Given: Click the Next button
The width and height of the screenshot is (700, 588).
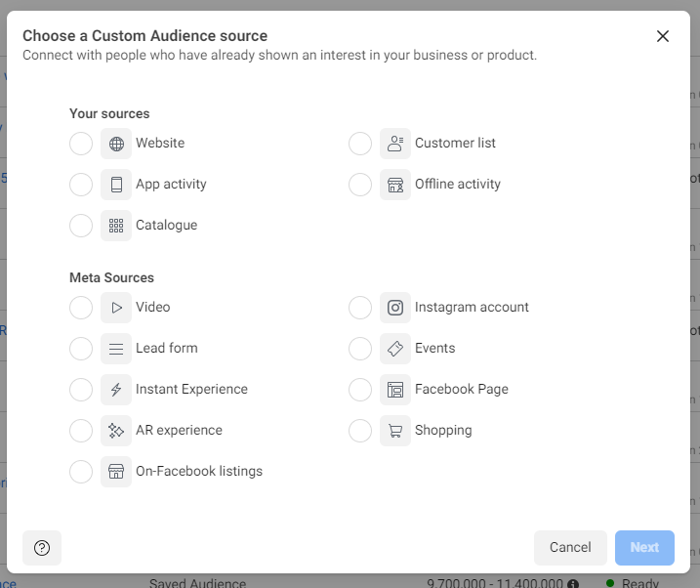Looking at the screenshot, I should (644, 548).
